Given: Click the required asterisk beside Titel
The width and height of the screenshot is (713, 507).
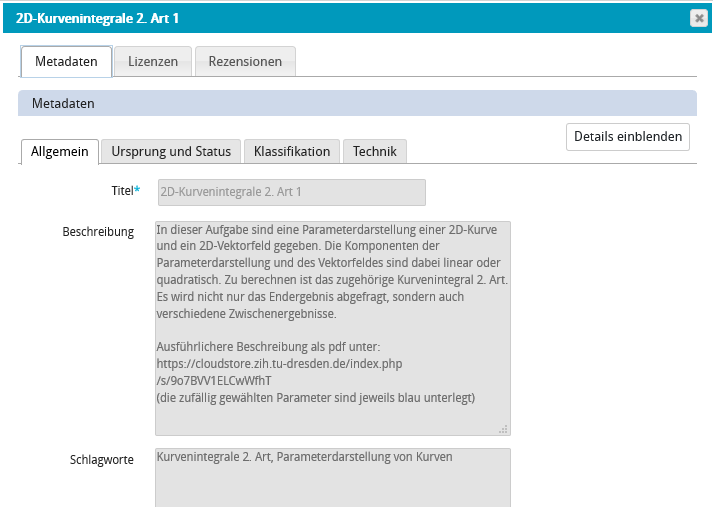Looking at the screenshot, I should click(137, 190).
